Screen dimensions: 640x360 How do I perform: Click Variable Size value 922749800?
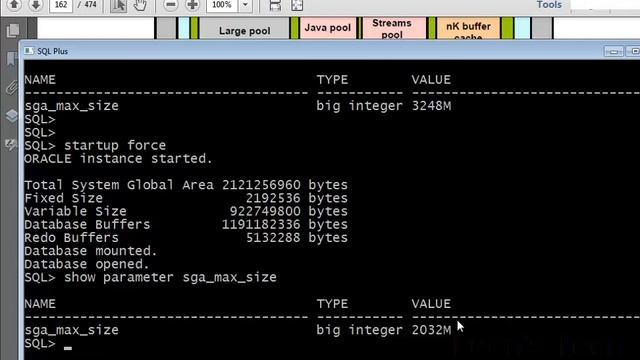coord(265,211)
